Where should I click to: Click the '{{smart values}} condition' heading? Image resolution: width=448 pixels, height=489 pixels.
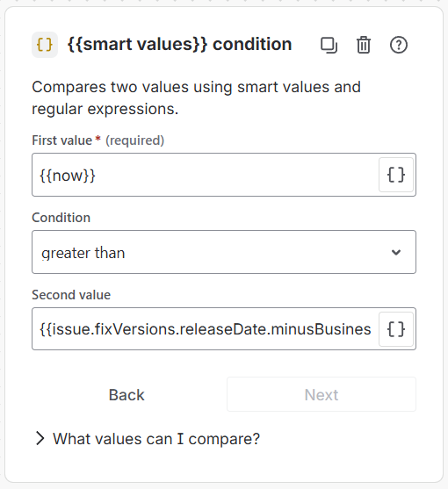click(179, 44)
